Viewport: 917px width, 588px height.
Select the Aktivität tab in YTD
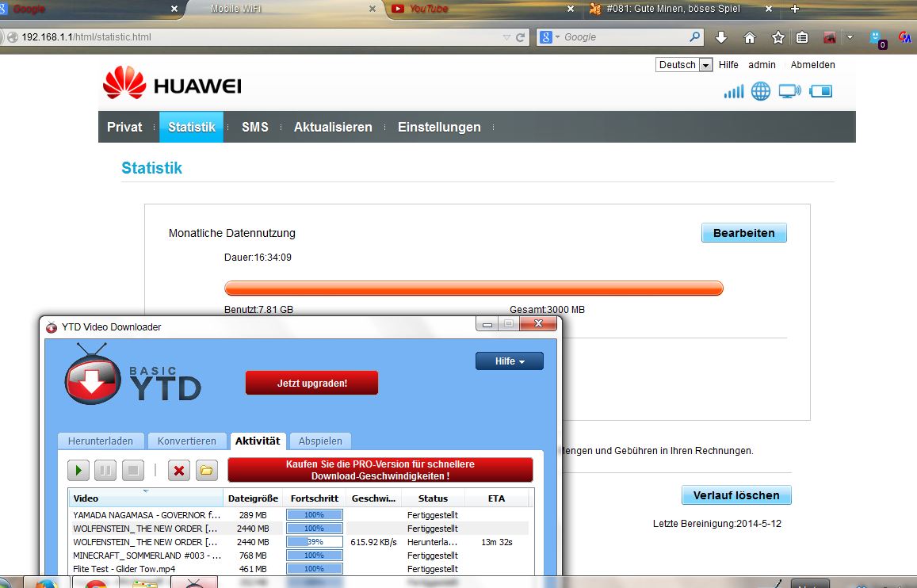[x=258, y=441]
